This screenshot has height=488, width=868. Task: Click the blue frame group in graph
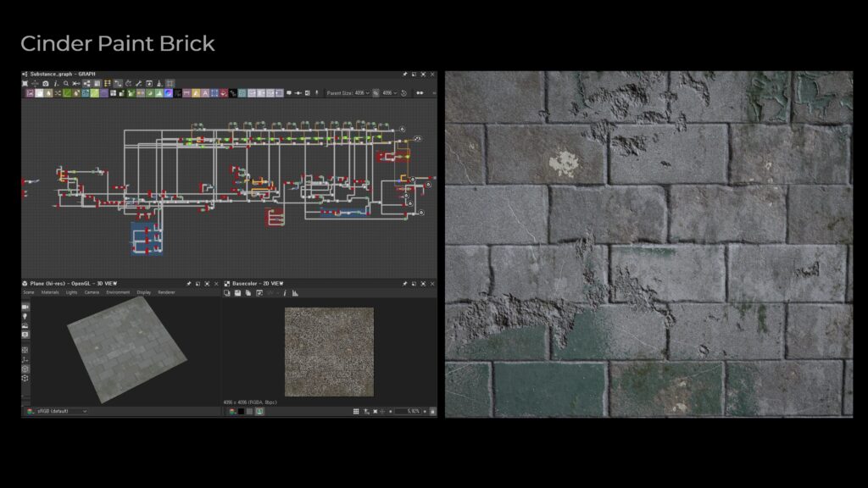pyautogui.click(x=147, y=238)
